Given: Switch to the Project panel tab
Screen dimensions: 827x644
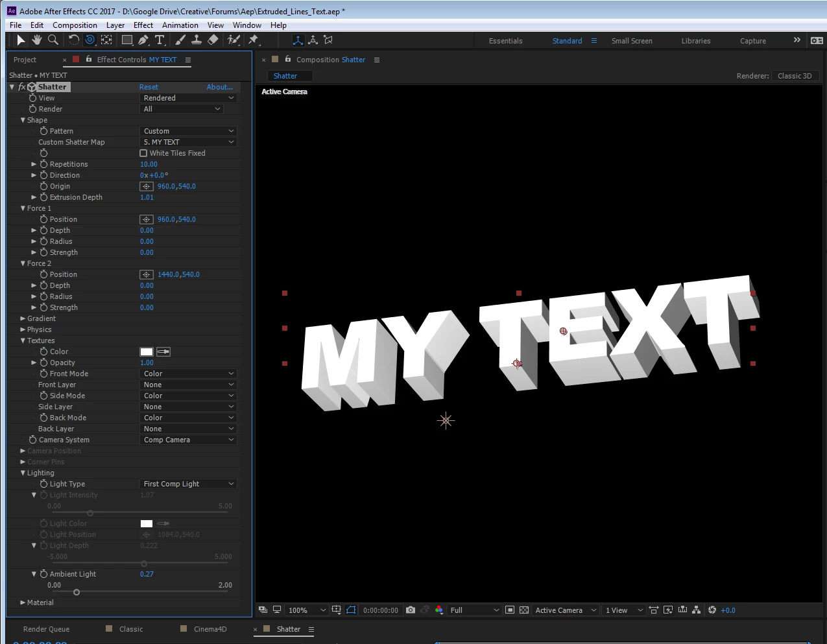Looking at the screenshot, I should click(25, 60).
